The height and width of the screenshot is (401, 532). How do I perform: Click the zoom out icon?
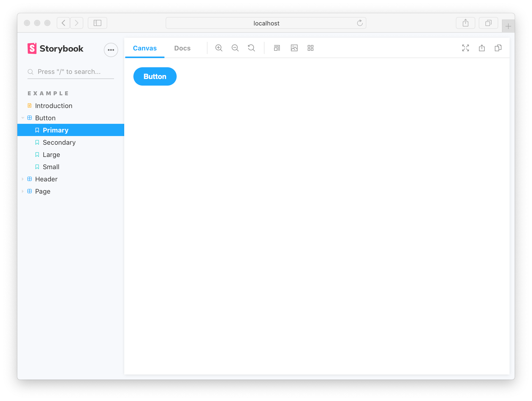click(x=235, y=48)
